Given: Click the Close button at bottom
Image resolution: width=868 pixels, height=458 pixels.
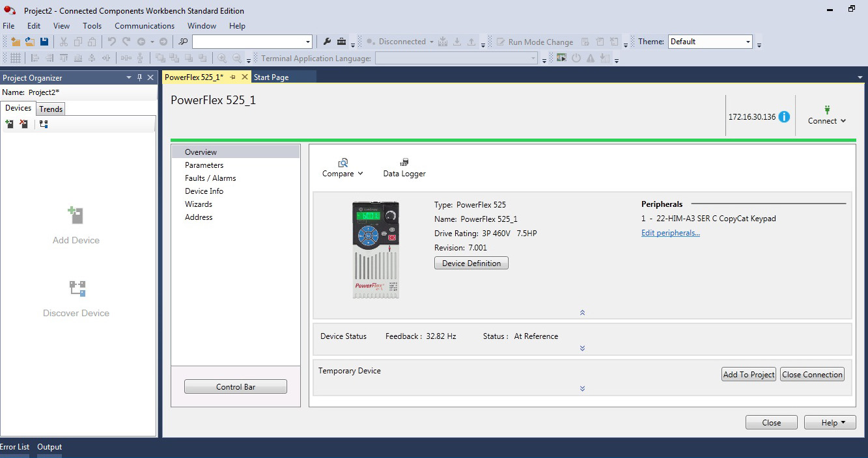Looking at the screenshot, I should coord(772,422).
